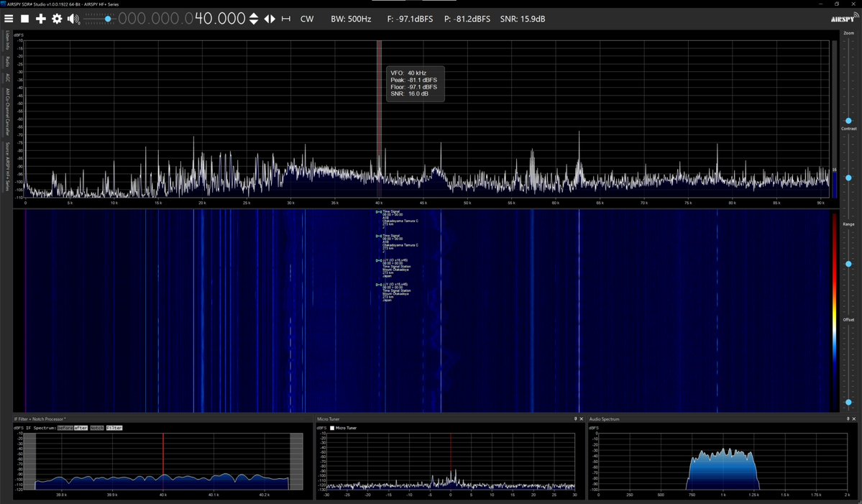Image resolution: width=862 pixels, height=504 pixels.
Task: Click the SNR: 15.9dB readout
Action: coord(523,19)
